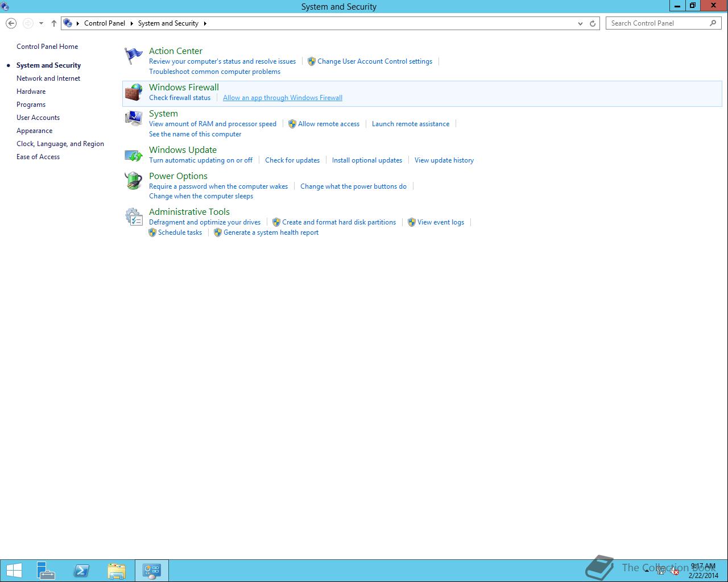Screen dimensions: 728x582
Task: Open Programs category in sidebar
Action: coord(31,105)
